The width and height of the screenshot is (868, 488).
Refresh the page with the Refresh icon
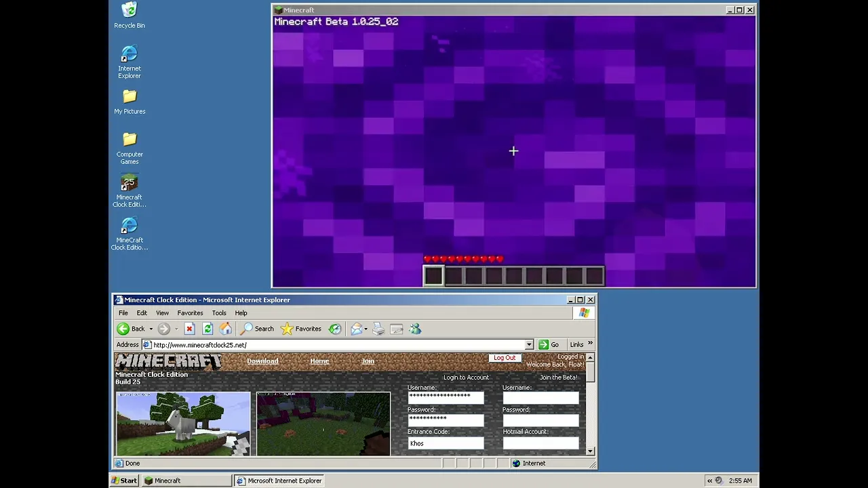coord(208,329)
